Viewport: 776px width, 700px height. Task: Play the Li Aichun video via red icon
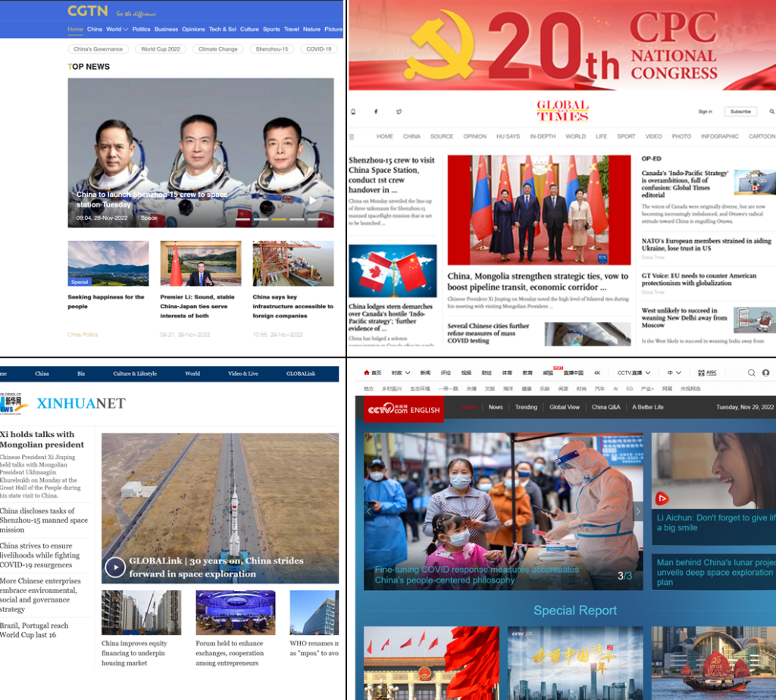coord(662,498)
